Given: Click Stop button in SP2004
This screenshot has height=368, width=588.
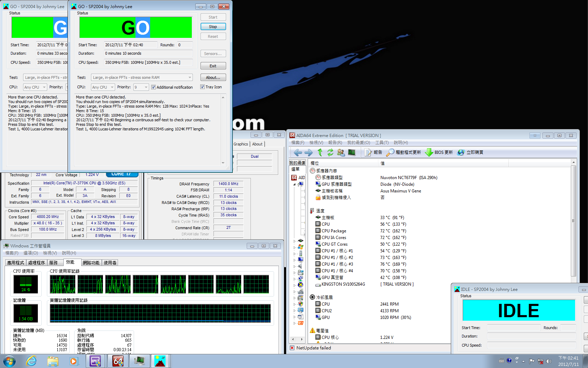Looking at the screenshot, I should [213, 27].
